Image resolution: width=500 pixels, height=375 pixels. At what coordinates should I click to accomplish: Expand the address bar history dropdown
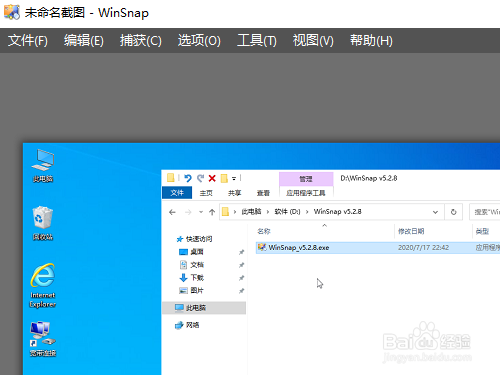[435, 212]
